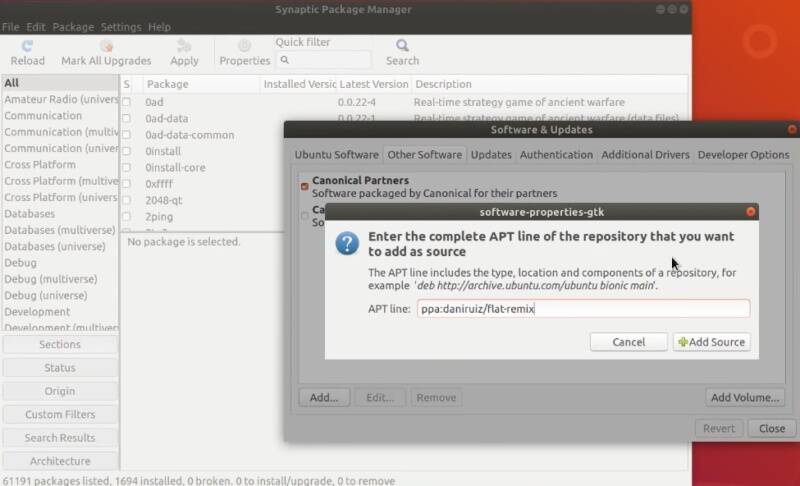Close the software-properties-gtk dialog
This screenshot has width=800, height=486.
click(x=751, y=212)
